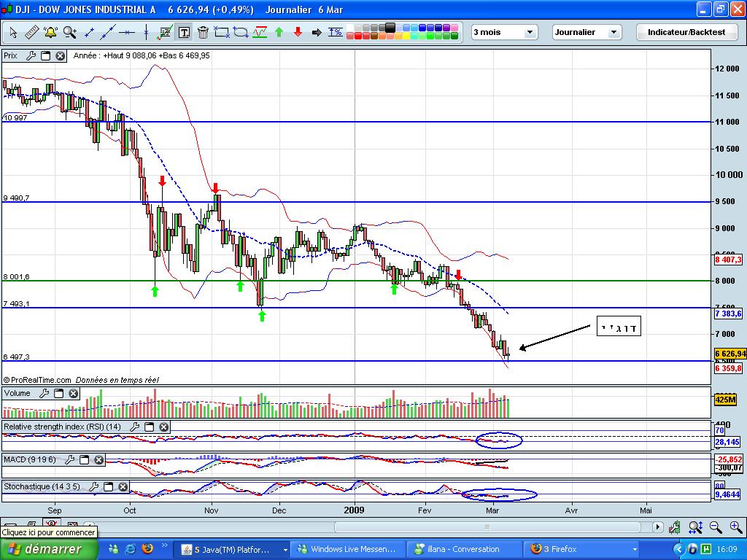
Task: Click the magnifier with arrows zoom icon
Action: (x=695, y=526)
